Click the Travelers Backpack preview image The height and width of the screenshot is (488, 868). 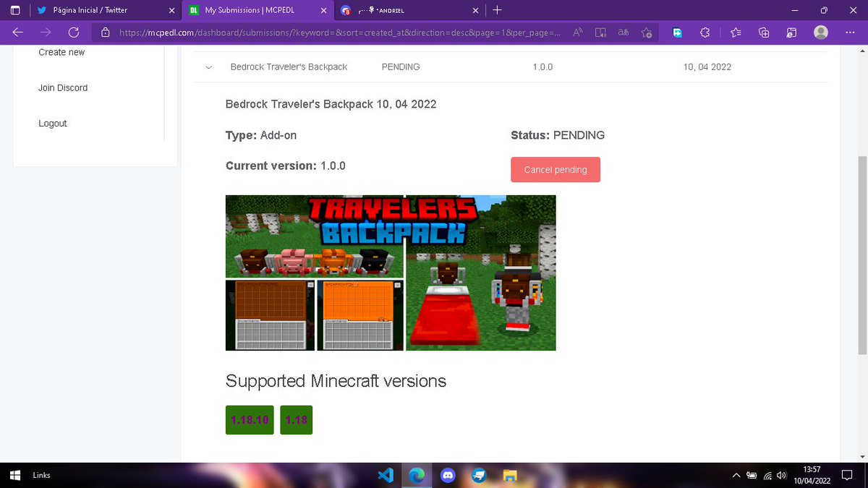pos(390,273)
